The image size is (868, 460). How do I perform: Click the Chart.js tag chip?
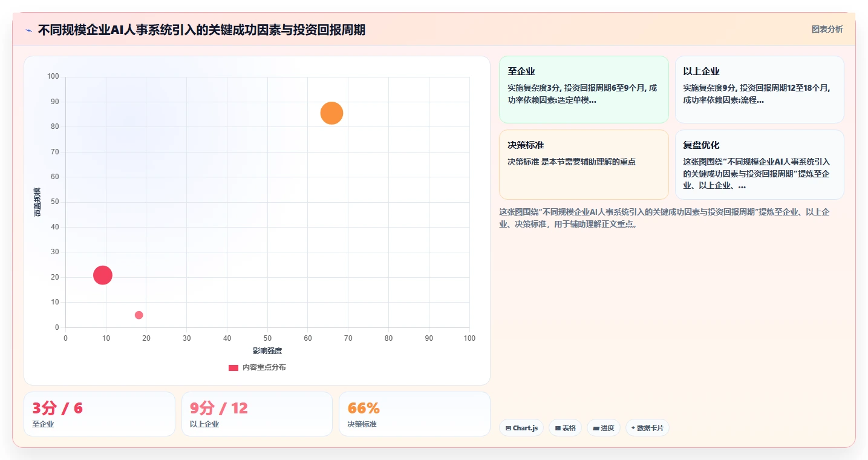(x=521, y=428)
